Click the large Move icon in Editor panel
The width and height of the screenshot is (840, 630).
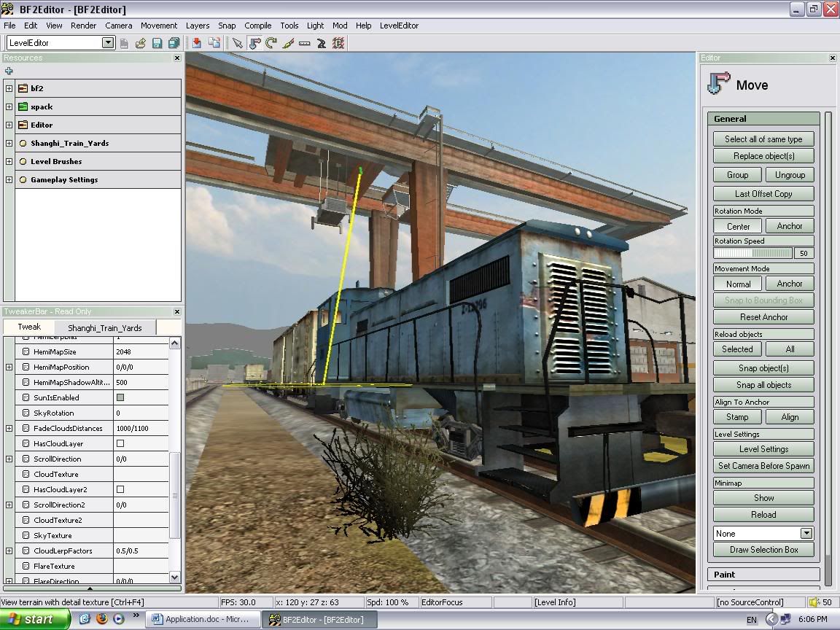pyautogui.click(x=718, y=84)
